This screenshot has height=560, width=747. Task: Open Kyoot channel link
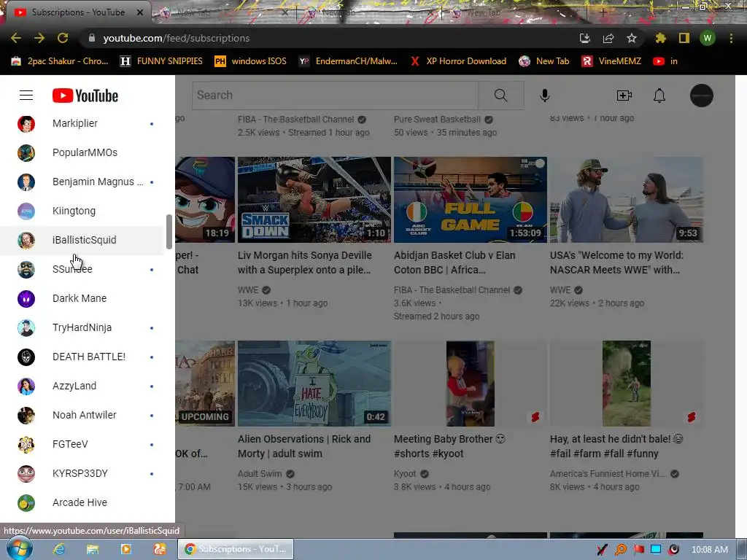pyautogui.click(x=405, y=474)
